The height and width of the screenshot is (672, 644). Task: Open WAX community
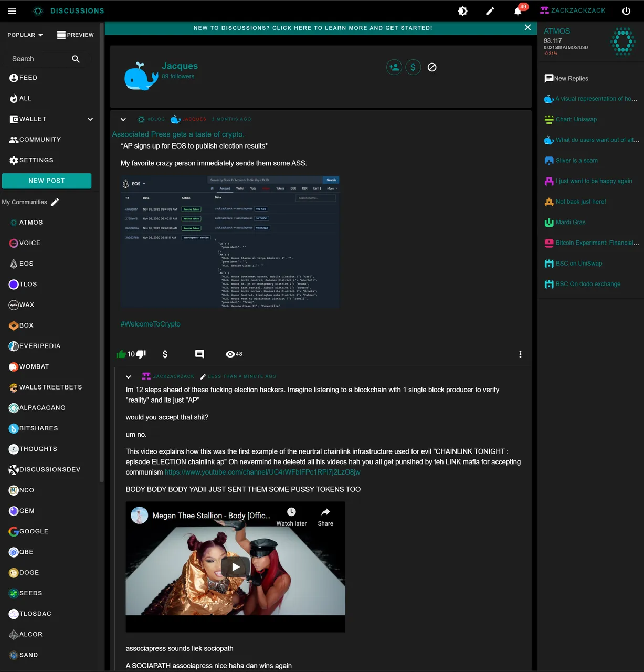[x=22, y=305]
